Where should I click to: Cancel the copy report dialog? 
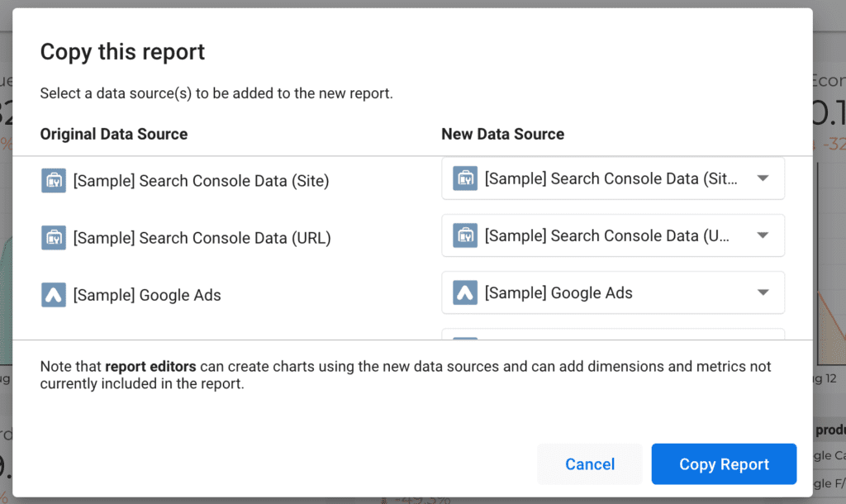tap(590, 464)
